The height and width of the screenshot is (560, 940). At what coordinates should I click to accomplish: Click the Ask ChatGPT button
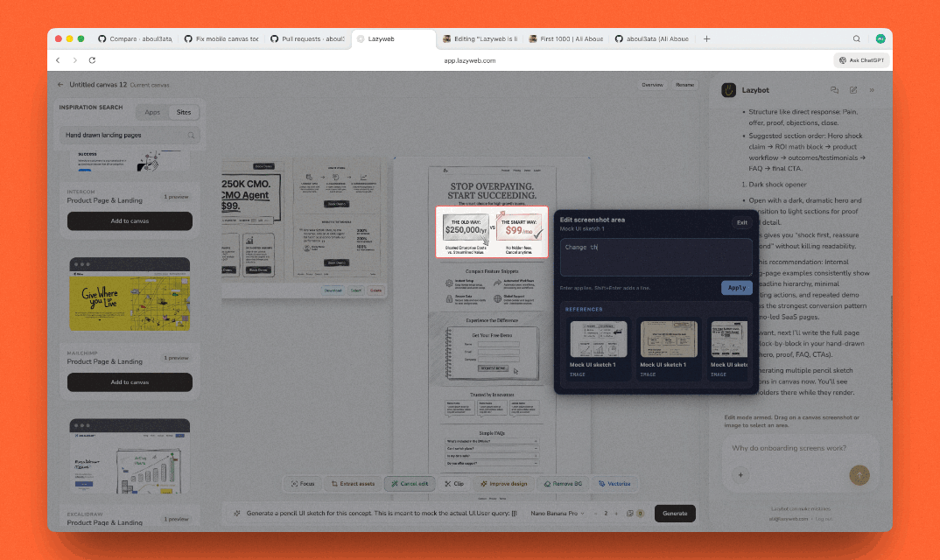[861, 60]
